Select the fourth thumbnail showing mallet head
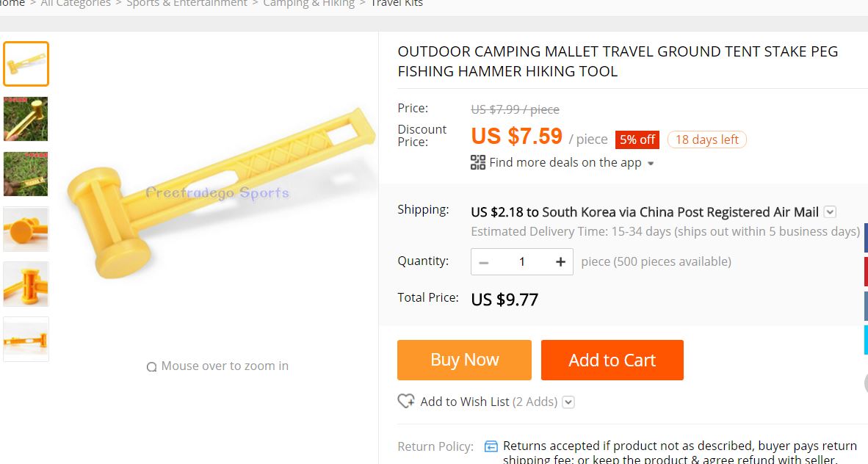Image resolution: width=868 pixels, height=464 pixels. click(x=26, y=229)
